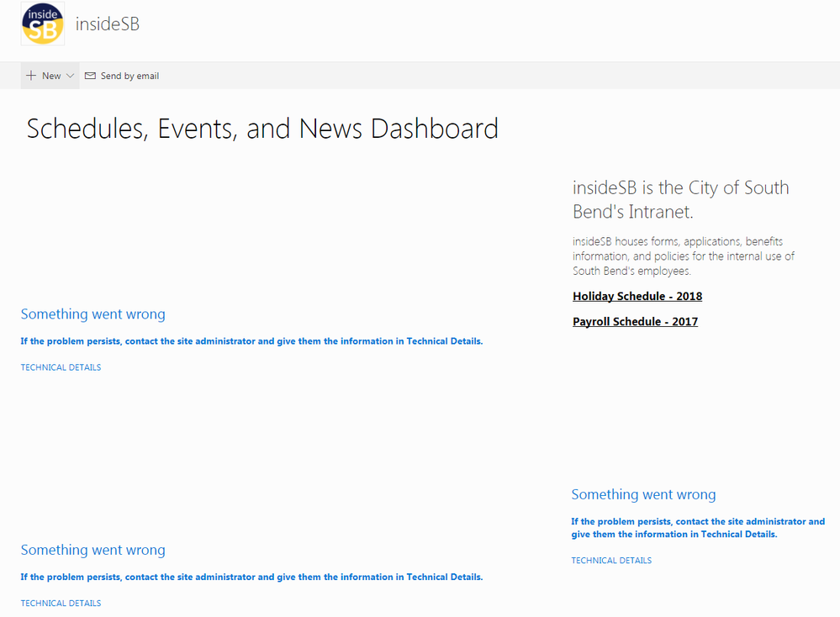Open the Holiday Schedule - 2018 link
Viewport: 840px width, 617px height.
click(x=637, y=296)
